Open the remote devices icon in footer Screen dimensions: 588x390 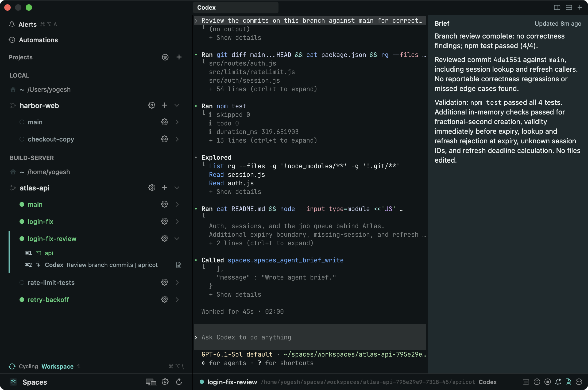(x=151, y=382)
